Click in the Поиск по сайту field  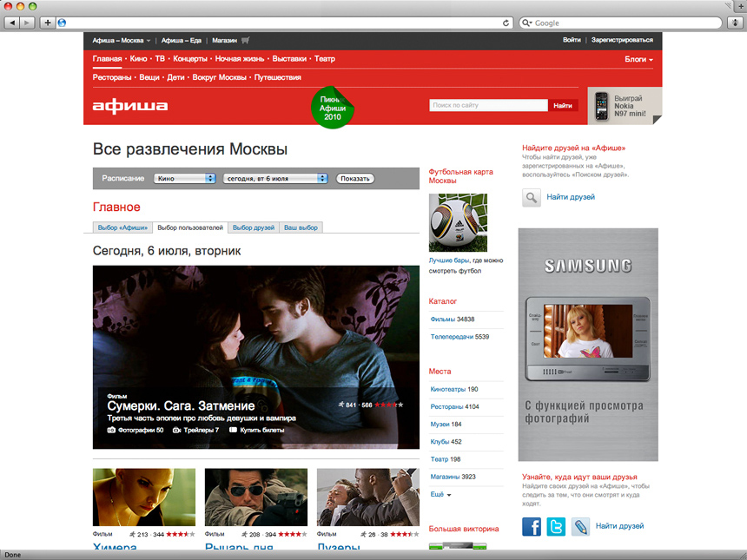coord(488,105)
